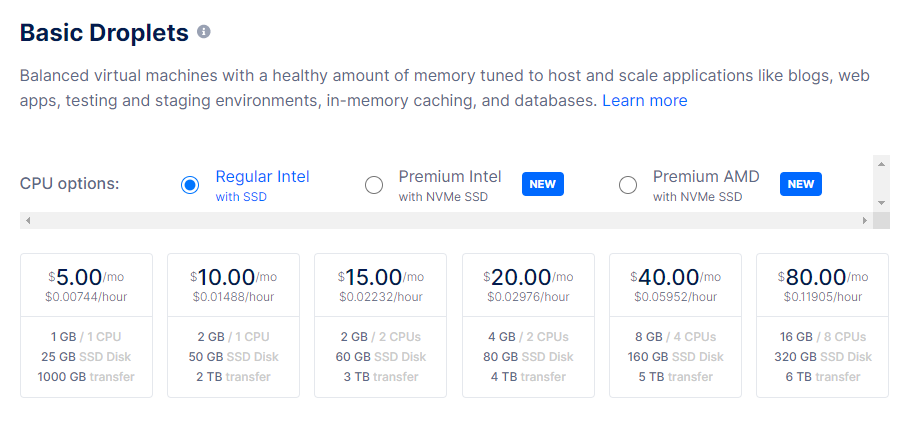Click the down arrow of vertical scrollbar
The height and width of the screenshot is (425, 908).
click(881, 203)
